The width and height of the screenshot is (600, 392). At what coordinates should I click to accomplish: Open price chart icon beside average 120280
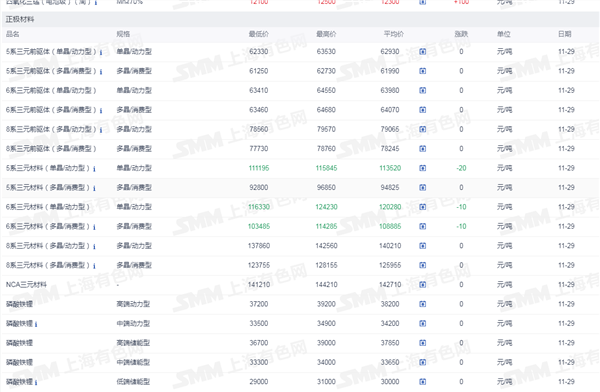click(422, 207)
